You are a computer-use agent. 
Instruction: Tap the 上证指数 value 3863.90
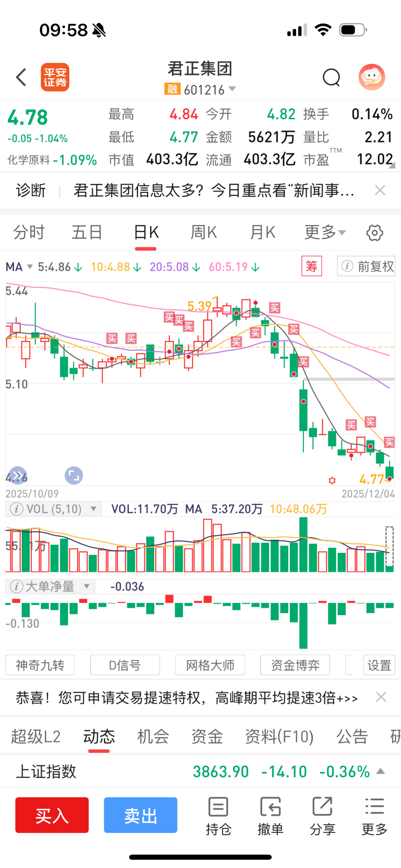(x=221, y=772)
